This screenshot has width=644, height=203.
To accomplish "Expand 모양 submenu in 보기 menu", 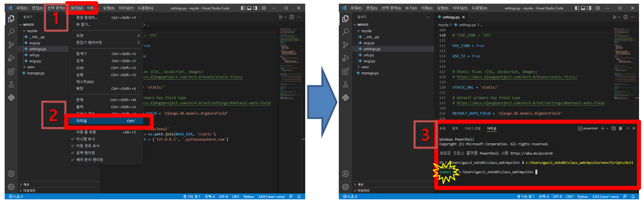I will (106, 35).
